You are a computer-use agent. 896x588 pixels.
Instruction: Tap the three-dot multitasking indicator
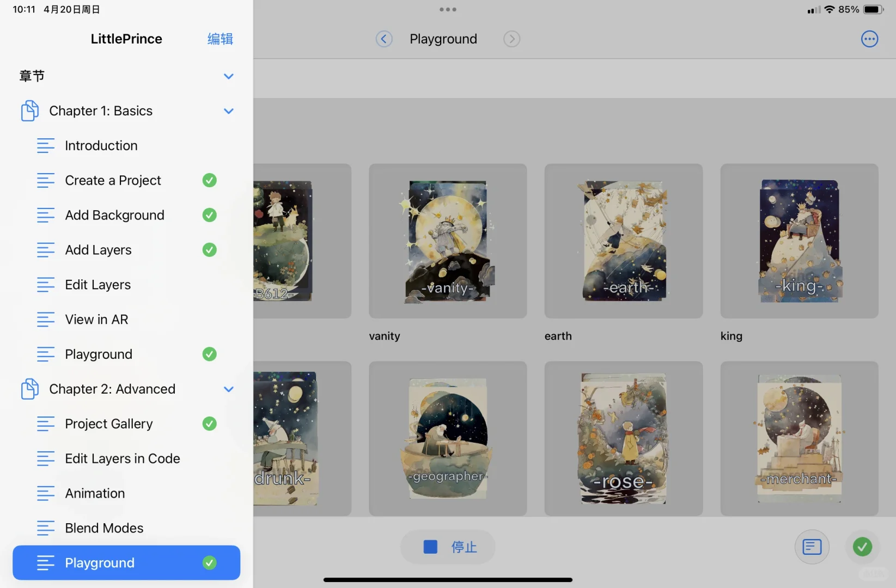[448, 9]
